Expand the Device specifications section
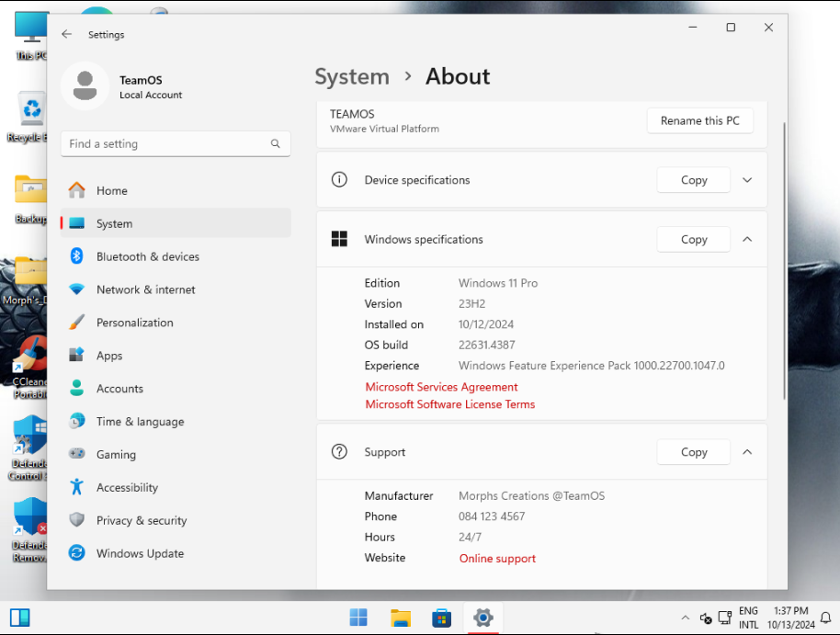 click(x=747, y=180)
